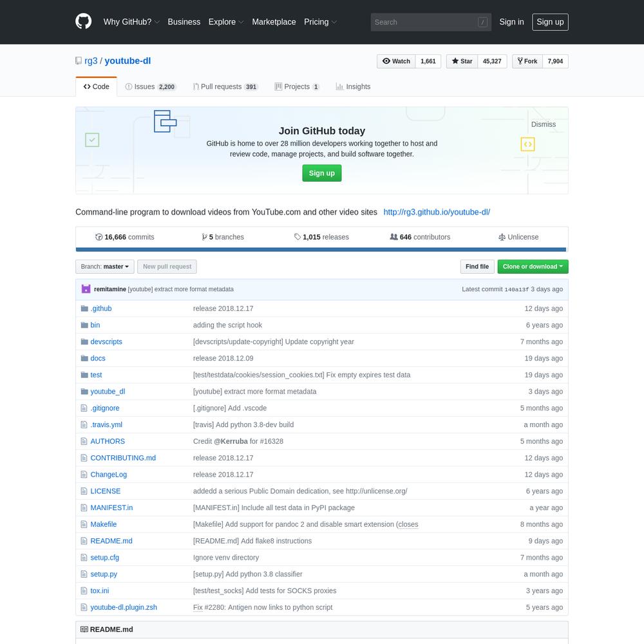The width and height of the screenshot is (644, 644).
Task: Open the Clone or download dropdown
Action: tap(533, 267)
